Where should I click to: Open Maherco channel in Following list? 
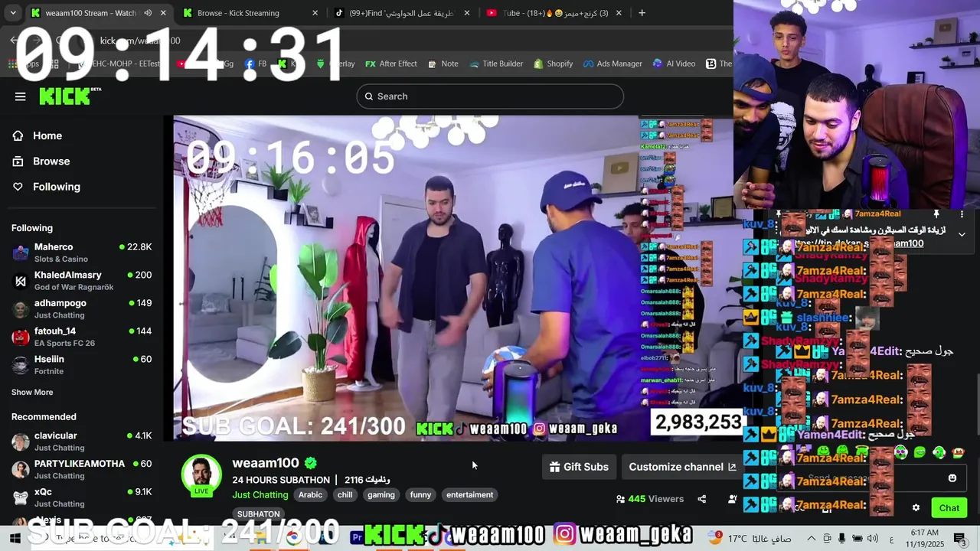[x=81, y=253]
